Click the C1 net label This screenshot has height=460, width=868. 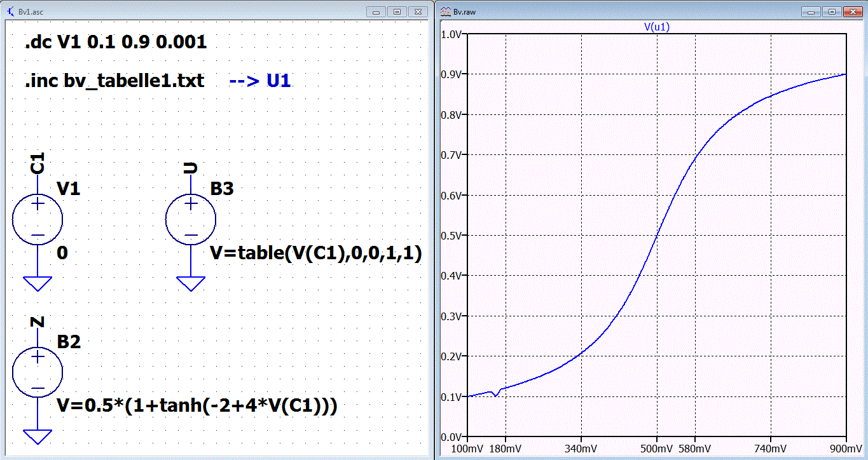(38, 163)
